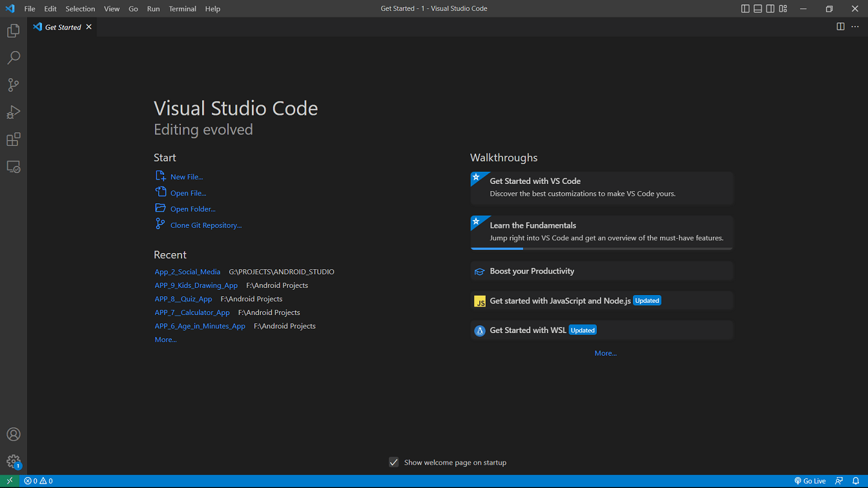The height and width of the screenshot is (488, 868).
Task: Open the Edit menu
Action: [50, 9]
